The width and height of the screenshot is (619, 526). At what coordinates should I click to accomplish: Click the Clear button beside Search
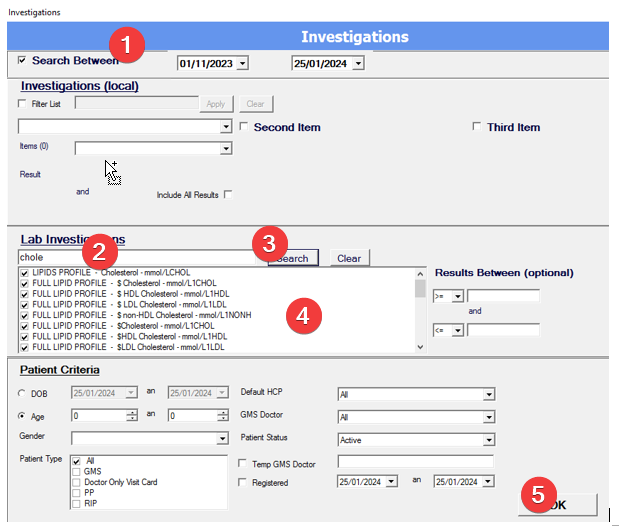coord(349,258)
